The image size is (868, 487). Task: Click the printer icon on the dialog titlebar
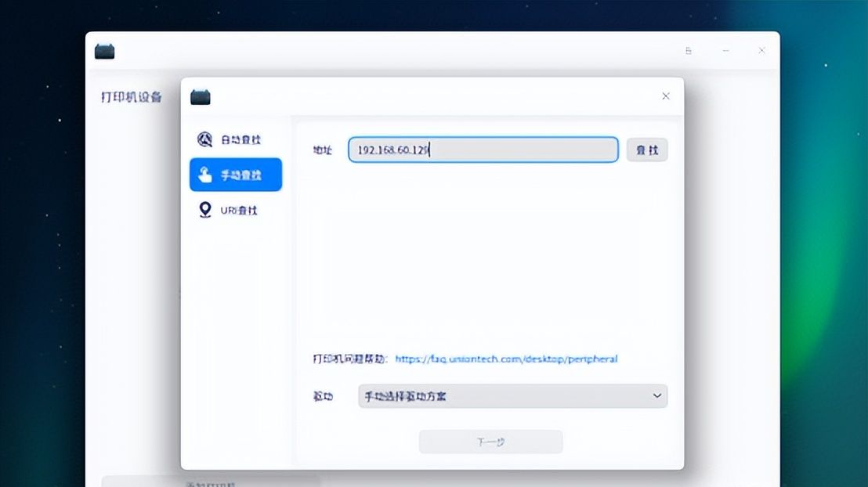tap(200, 96)
